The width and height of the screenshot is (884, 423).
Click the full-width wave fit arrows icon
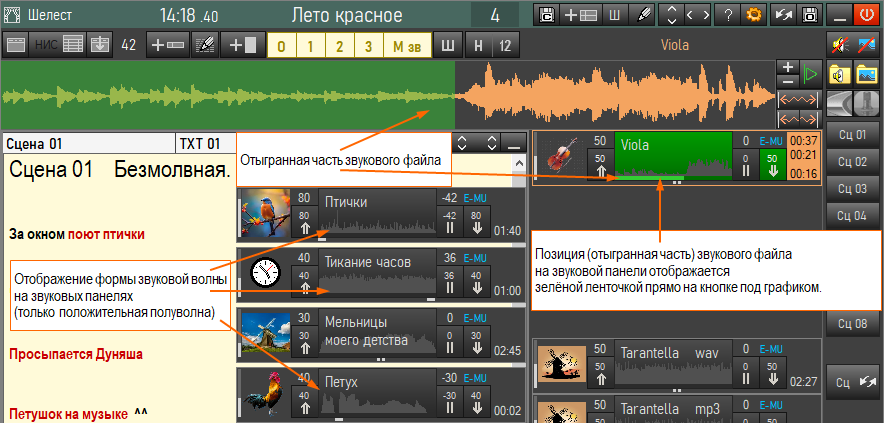798,100
